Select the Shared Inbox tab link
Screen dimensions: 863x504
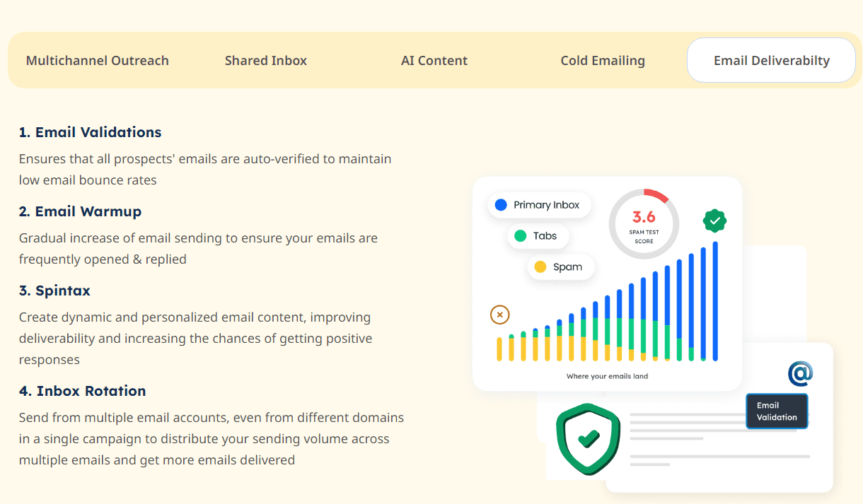pyautogui.click(x=265, y=60)
